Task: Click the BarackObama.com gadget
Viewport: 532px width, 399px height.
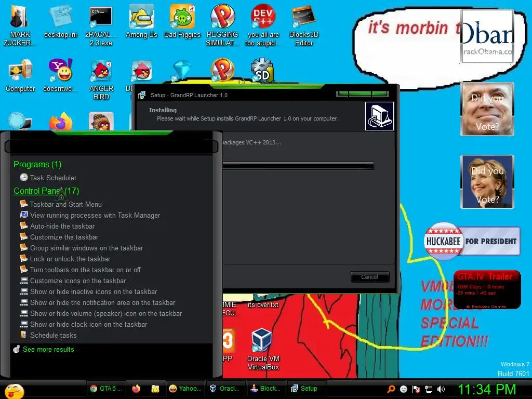Action: tap(487, 36)
